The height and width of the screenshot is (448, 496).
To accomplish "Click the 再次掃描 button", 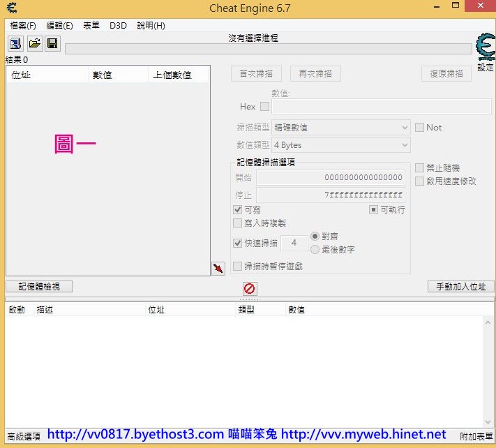I will click(x=315, y=74).
